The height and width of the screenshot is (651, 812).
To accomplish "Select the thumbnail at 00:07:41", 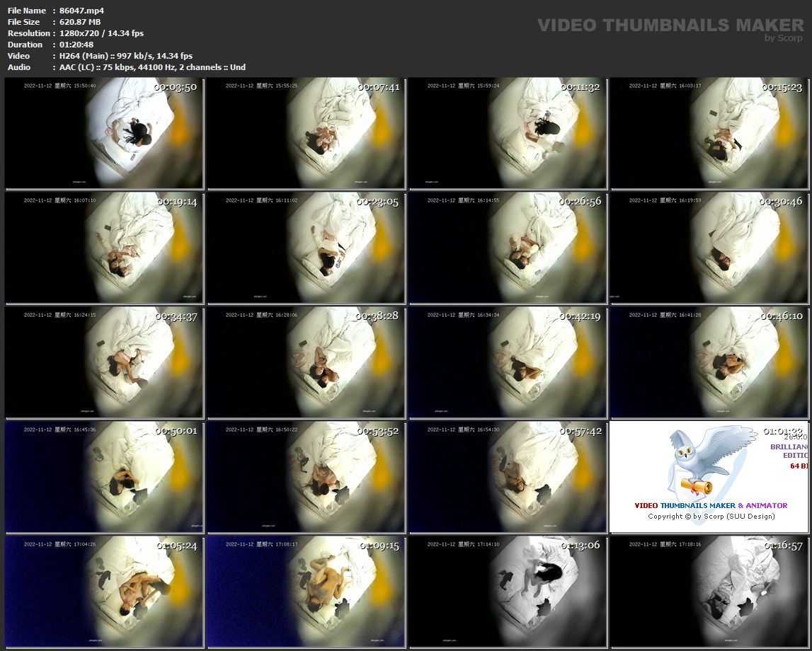I will click(x=306, y=134).
